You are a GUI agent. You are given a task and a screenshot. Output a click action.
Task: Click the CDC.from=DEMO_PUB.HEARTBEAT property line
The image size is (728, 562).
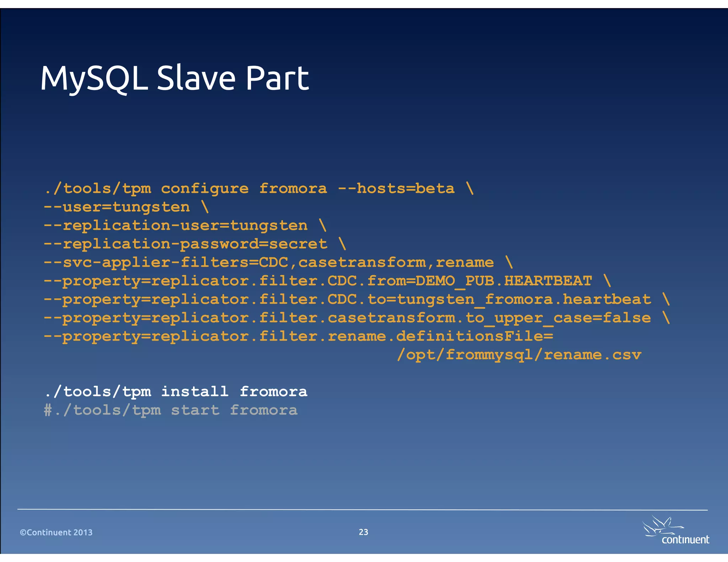[327, 281]
